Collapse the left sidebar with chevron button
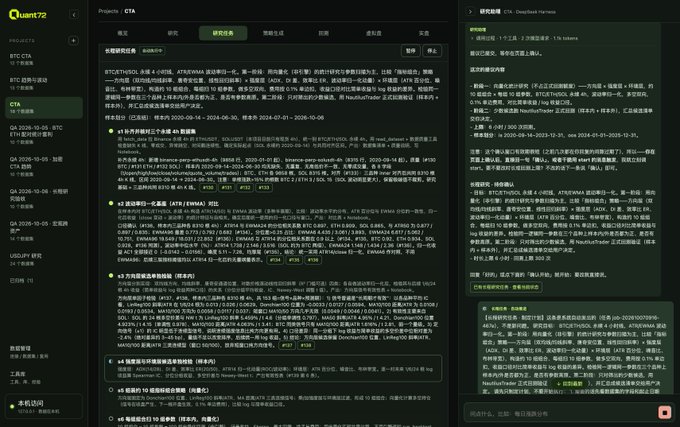Viewport: 680px width, 427px height. click(x=74, y=15)
